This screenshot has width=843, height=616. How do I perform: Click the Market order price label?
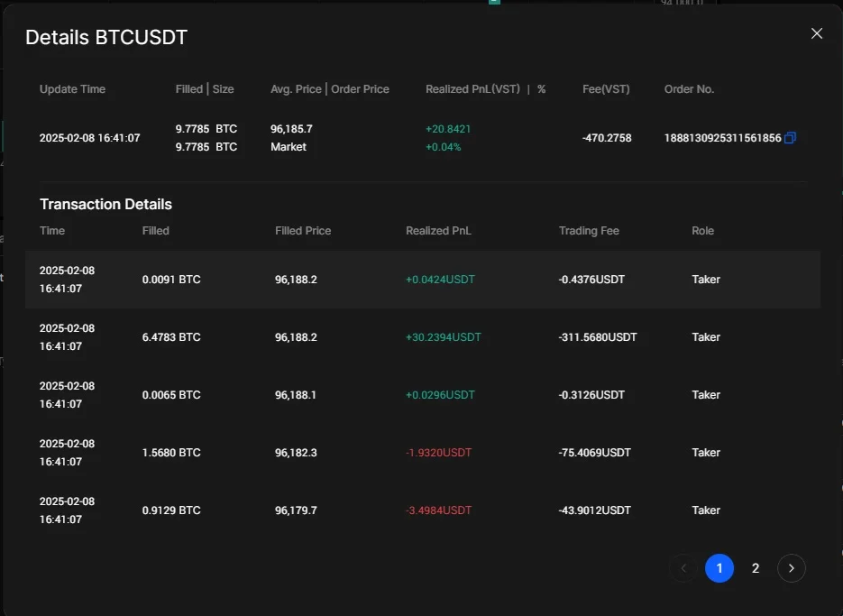tap(289, 147)
